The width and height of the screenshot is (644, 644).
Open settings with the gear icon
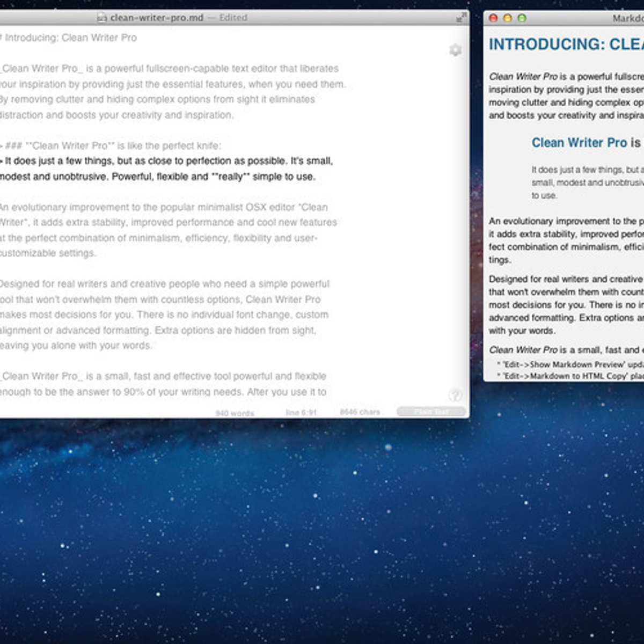tap(455, 50)
